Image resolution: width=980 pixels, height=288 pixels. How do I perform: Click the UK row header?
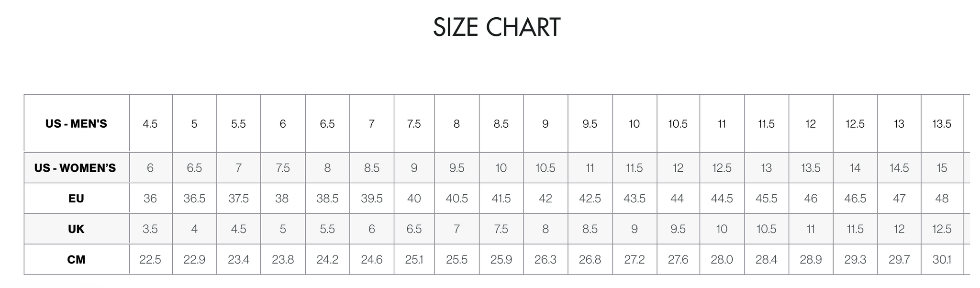point(76,229)
